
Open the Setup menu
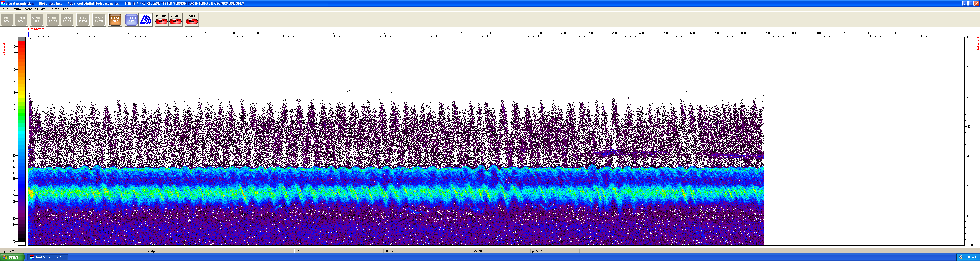[x=5, y=9]
